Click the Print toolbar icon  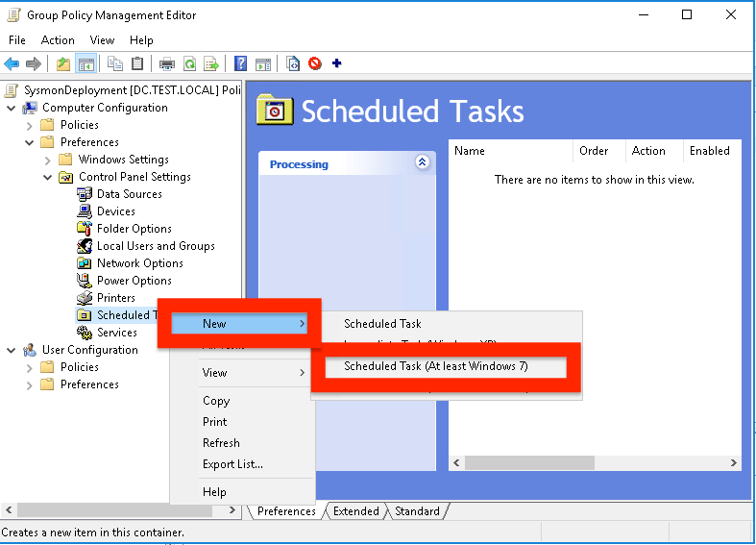pyautogui.click(x=167, y=64)
